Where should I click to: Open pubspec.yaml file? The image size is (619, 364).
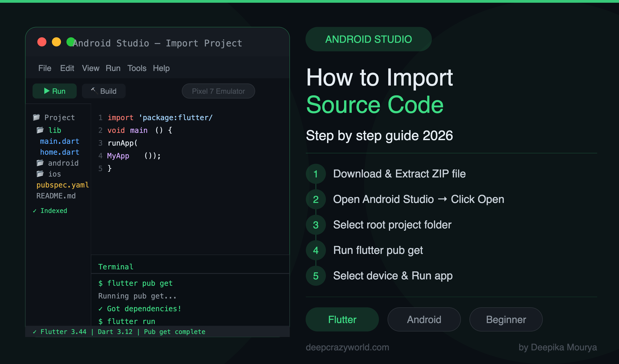click(63, 185)
